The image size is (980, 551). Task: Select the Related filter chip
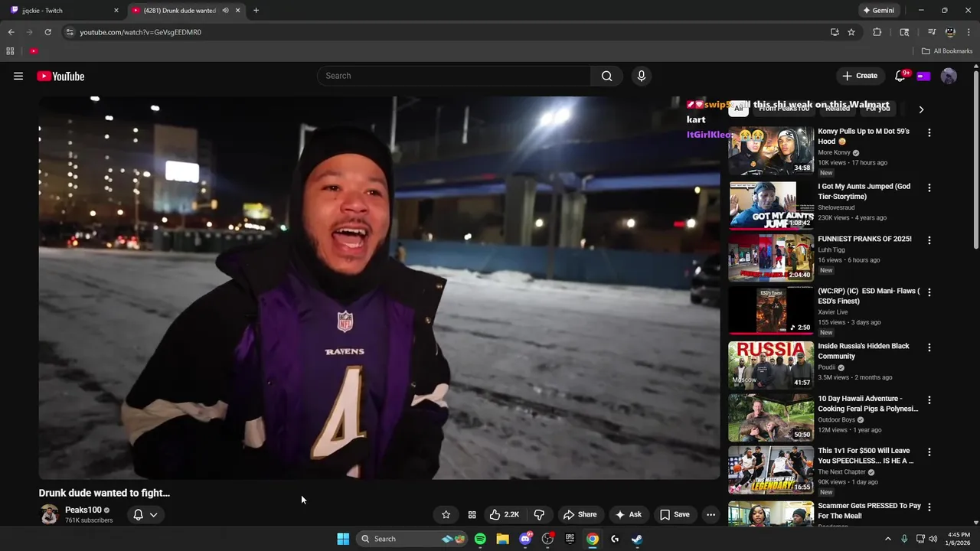coord(838,109)
